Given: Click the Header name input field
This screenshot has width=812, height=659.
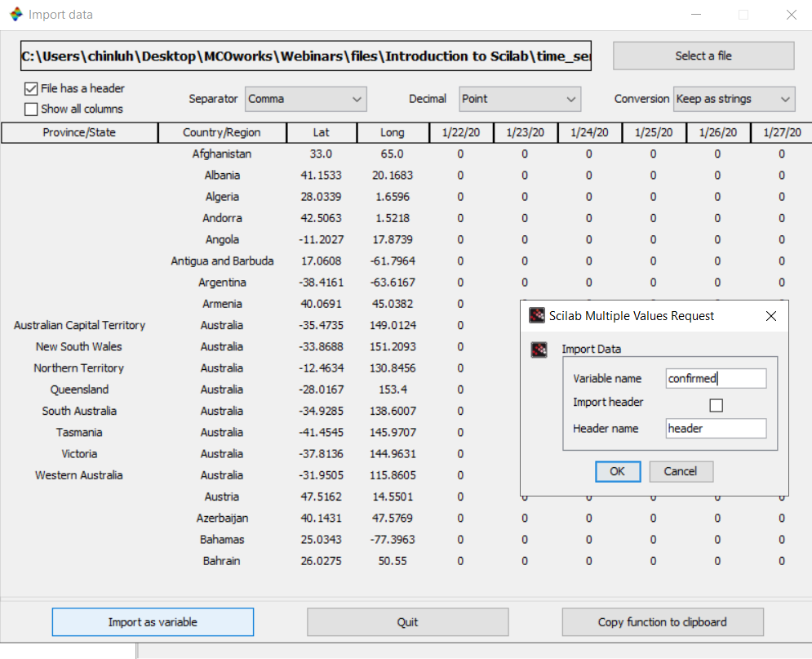Looking at the screenshot, I should [x=716, y=429].
